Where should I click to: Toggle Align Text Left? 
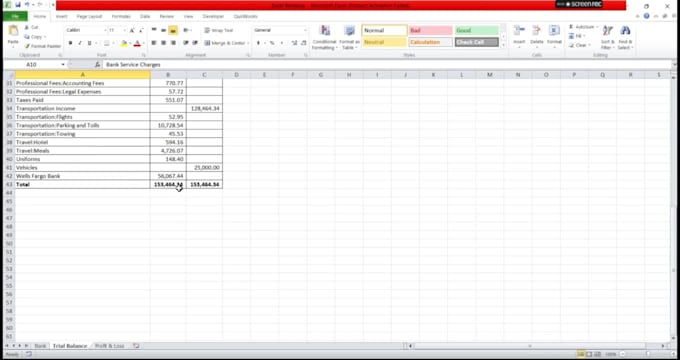(154, 43)
